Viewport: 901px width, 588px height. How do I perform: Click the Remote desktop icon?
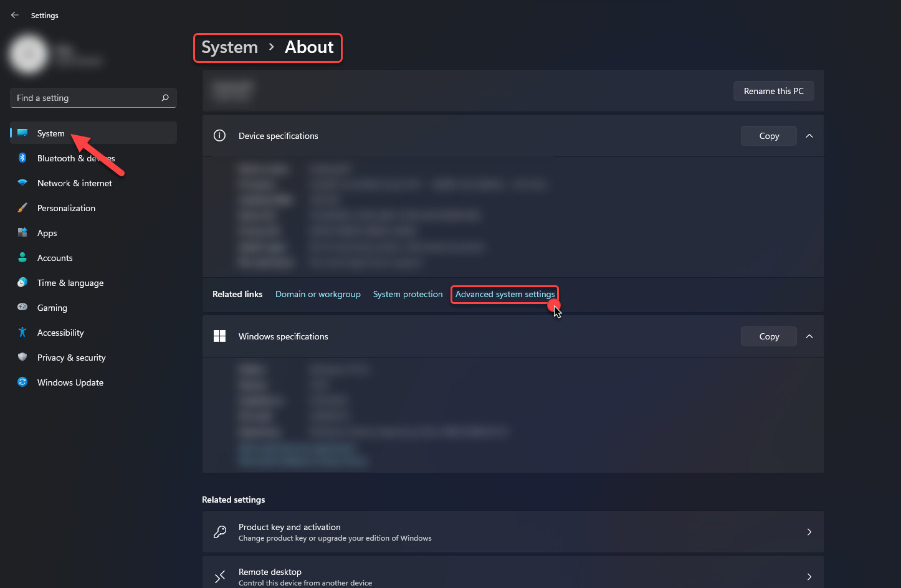[219, 577]
